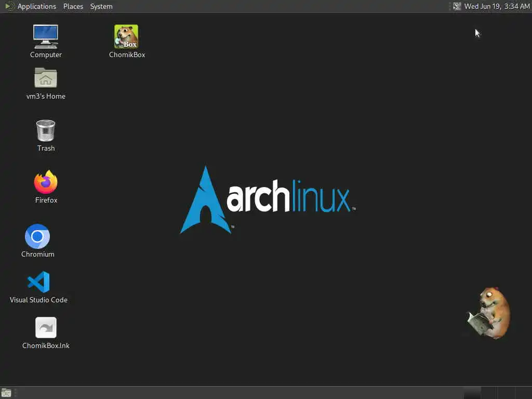Open the System menu
The image size is (532, 399).
(x=101, y=6)
